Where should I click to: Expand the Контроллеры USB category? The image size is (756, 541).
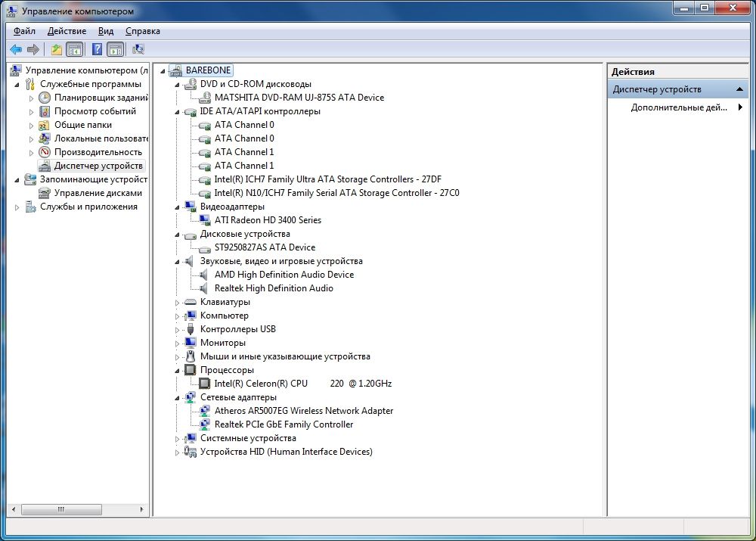coord(177,330)
